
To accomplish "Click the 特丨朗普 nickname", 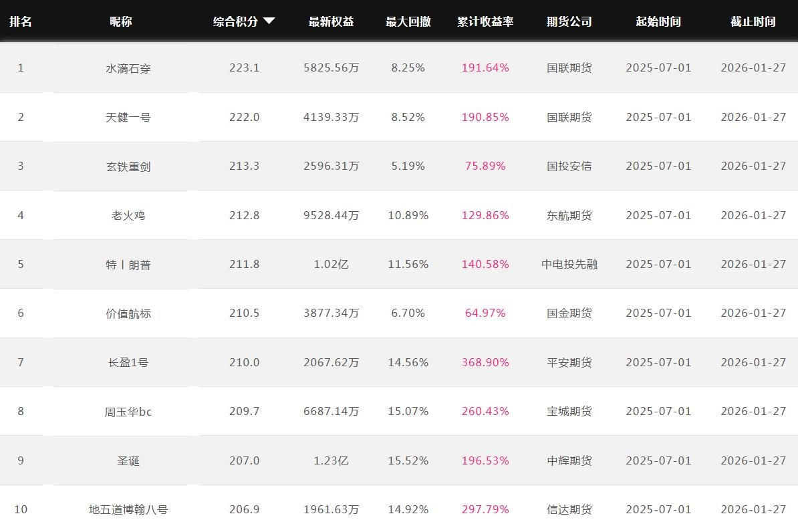I will 128,265.
